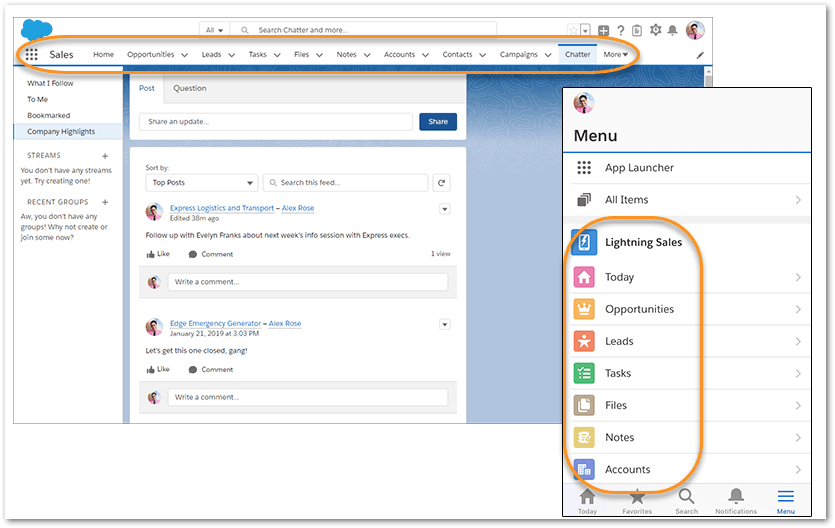Click the green Tasks checklist icon

[x=584, y=373]
